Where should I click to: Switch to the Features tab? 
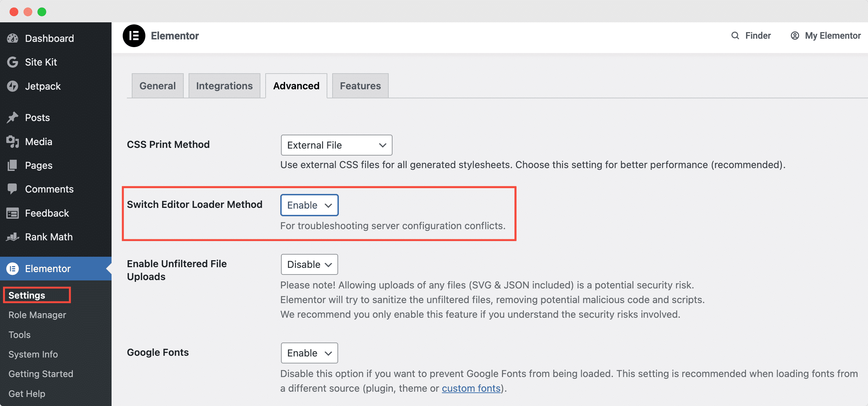(360, 85)
